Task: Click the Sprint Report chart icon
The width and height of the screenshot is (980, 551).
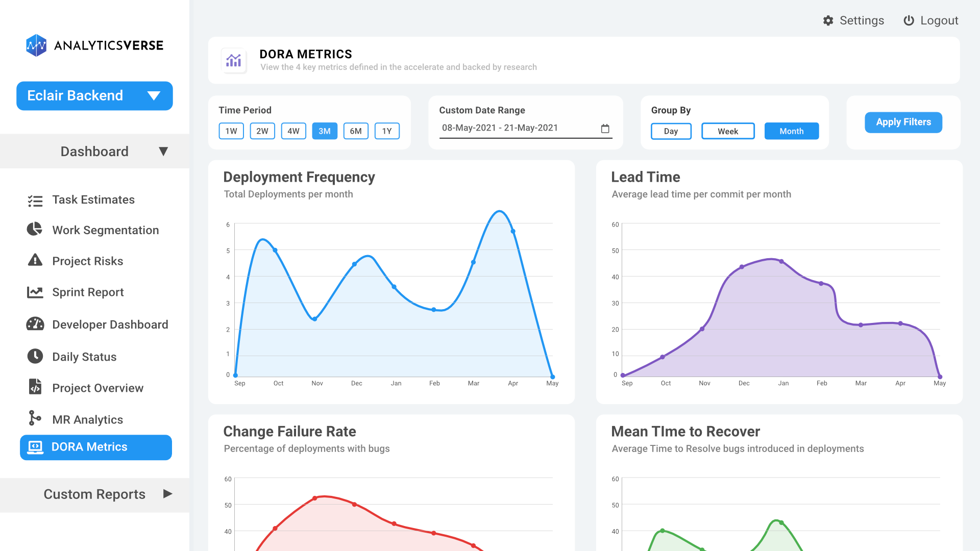Action: point(34,292)
